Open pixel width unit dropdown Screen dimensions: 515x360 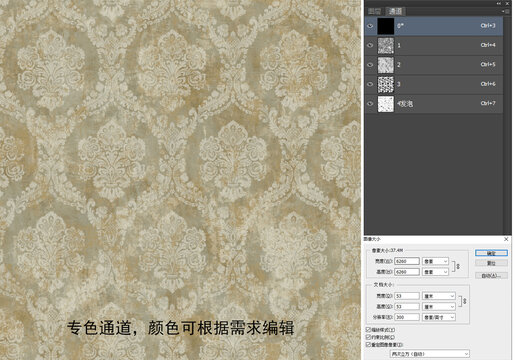click(x=435, y=261)
